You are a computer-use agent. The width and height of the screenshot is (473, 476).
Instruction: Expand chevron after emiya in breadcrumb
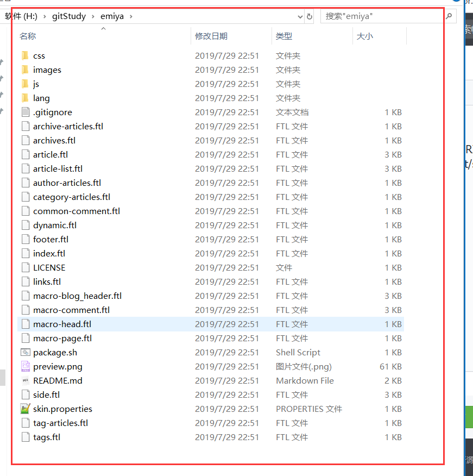pos(131,16)
